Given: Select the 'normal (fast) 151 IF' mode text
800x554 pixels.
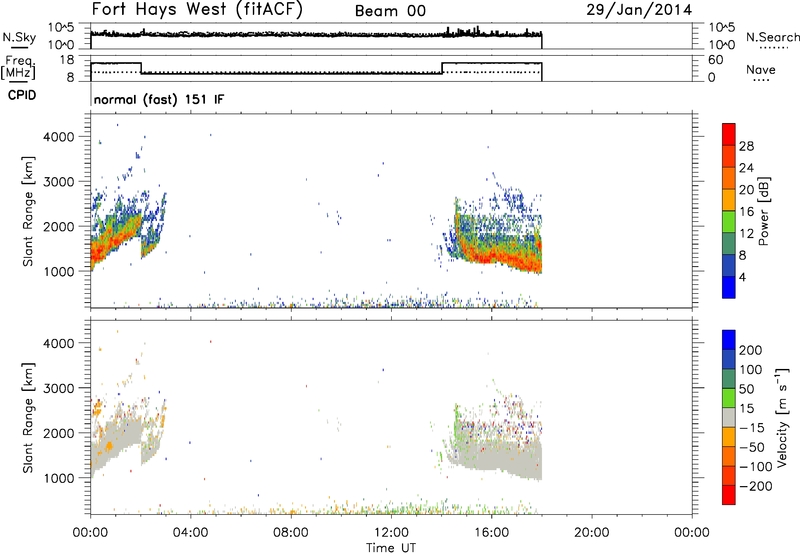Looking at the screenshot, I should click(x=159, y=99).
